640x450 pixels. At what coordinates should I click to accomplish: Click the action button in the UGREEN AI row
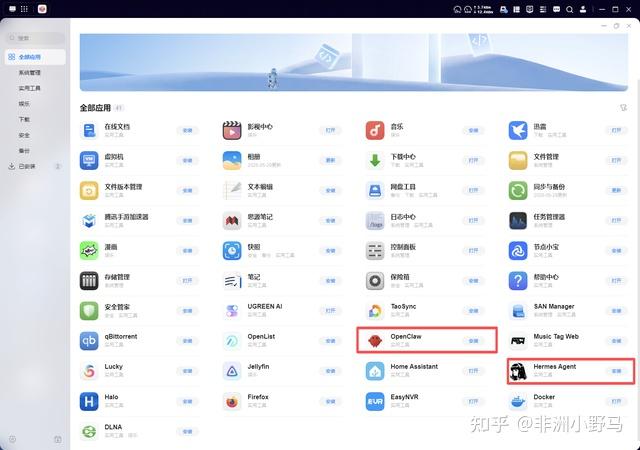pos(330,311)
